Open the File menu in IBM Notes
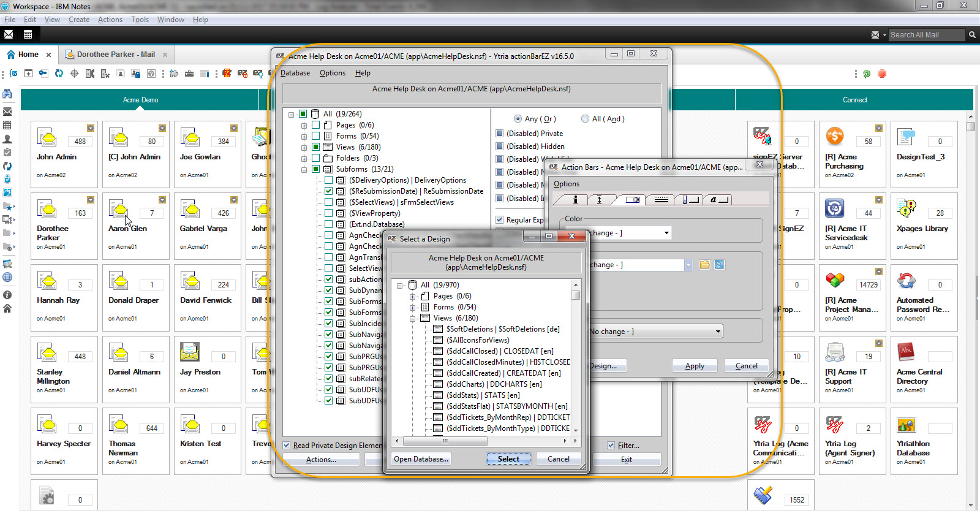Viewport: 980px width, 513px height. coord(10,20)
